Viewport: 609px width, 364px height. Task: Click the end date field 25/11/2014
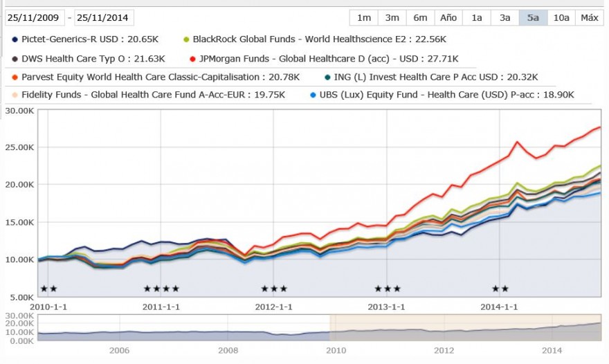click(104, 18)
